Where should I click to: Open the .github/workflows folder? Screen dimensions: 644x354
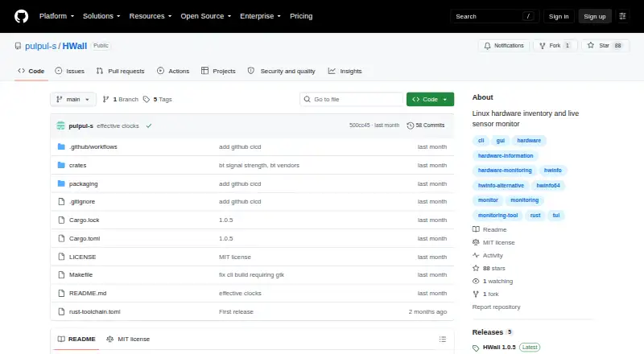pos(93,146)
